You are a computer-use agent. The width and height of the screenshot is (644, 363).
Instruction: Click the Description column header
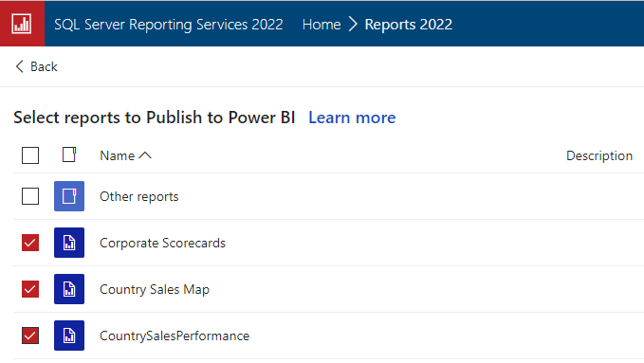coord(599,155)
